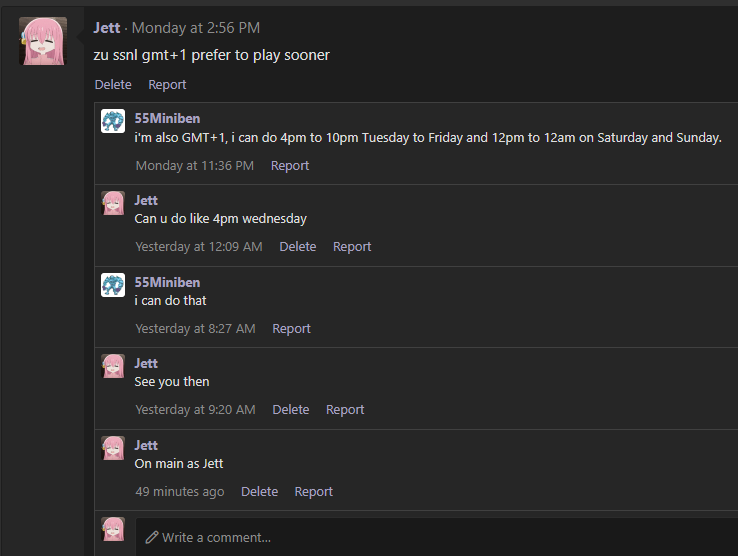Focus the 'Write a comment...' field

pyautogui.click(x=437, y=537)
